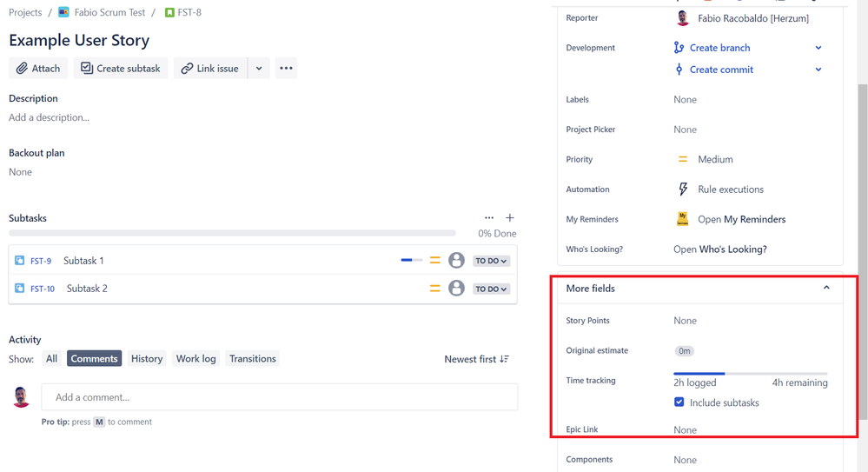868x472 pixels.
Task: Click the Reporter avatar of Fabio Racobaldo
Action: click(x=683, y=18)
